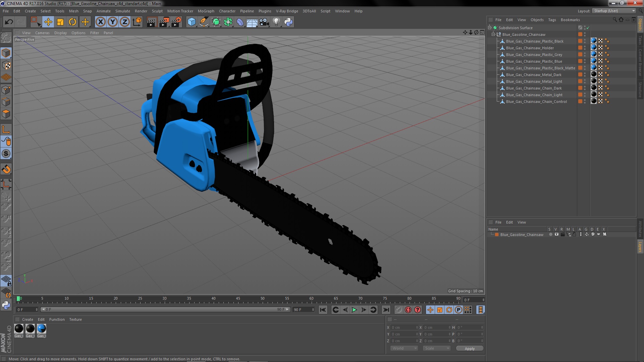Toggle Z axis lock
Viewport: 644px width, 362px height.
pyautogui.click(x=125, y=22)
